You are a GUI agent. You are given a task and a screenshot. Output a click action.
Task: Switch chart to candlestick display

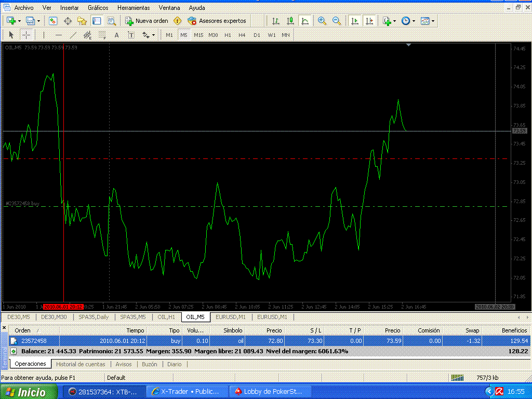[x=290, y=21]
